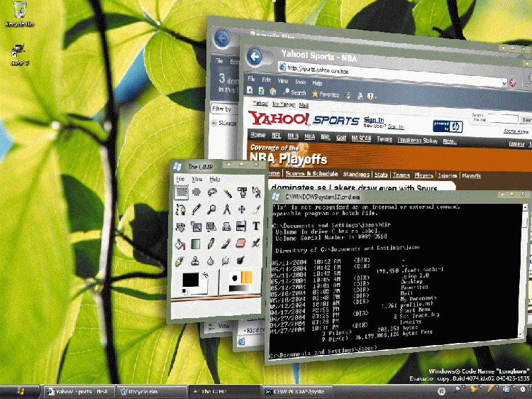The height and width of the screenshot is (399, 532).
Task: Open the Help menu in GIMP
Action: (x=214, y=179)
